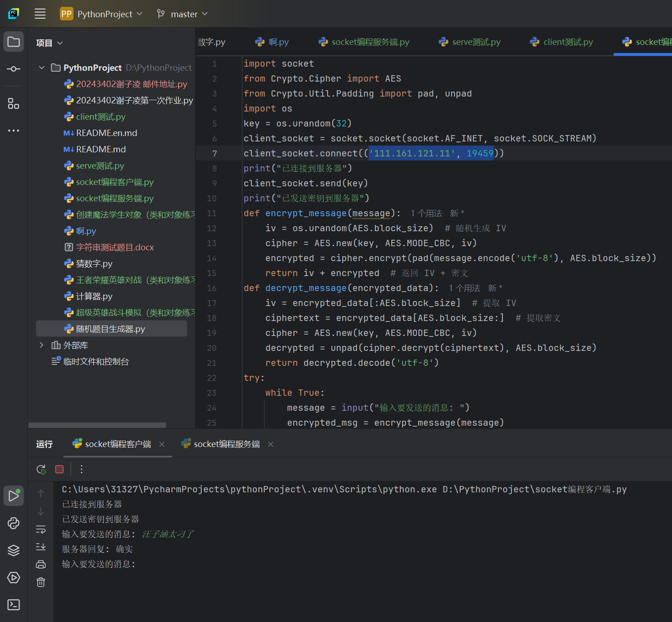Open the PythonProject project dropdown

102,14
